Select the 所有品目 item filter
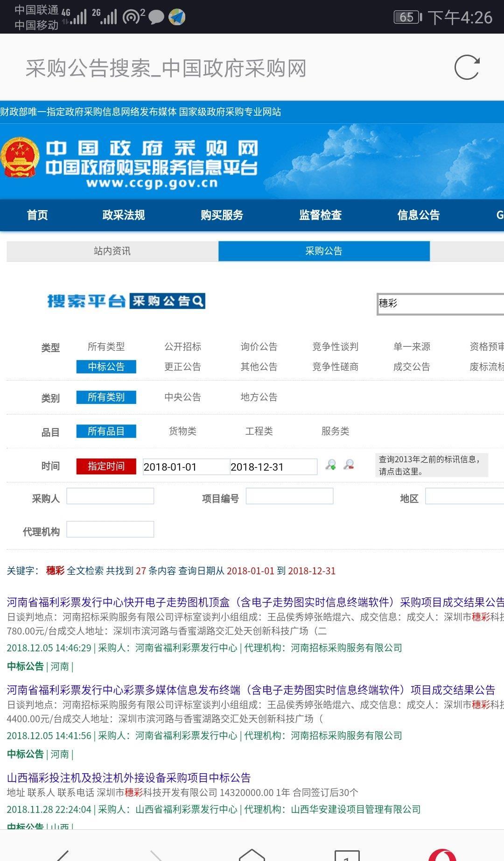The image size is (504, 861). pos(106,431)
